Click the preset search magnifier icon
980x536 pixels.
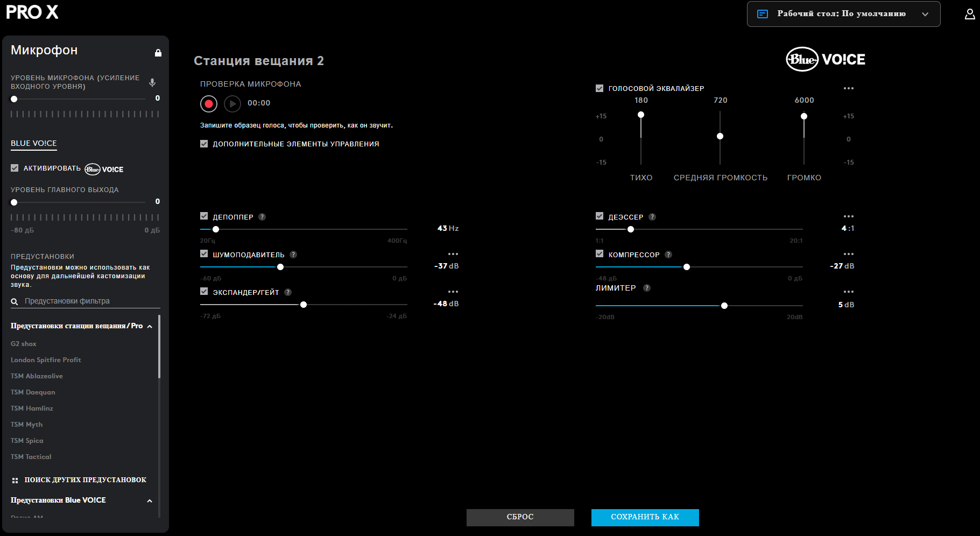click(x=15, y=302)
